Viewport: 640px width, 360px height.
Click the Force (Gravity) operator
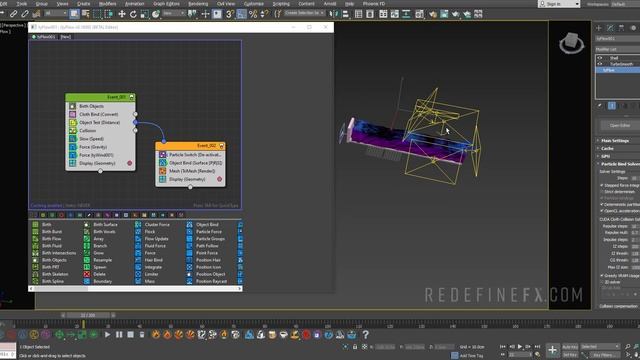pyautogui.click(x=93, y=147)
